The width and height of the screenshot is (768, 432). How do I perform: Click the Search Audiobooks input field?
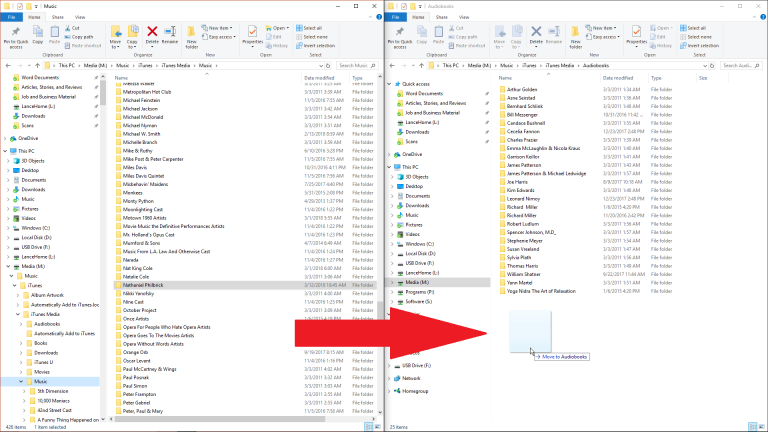click(x=741, y=65)
